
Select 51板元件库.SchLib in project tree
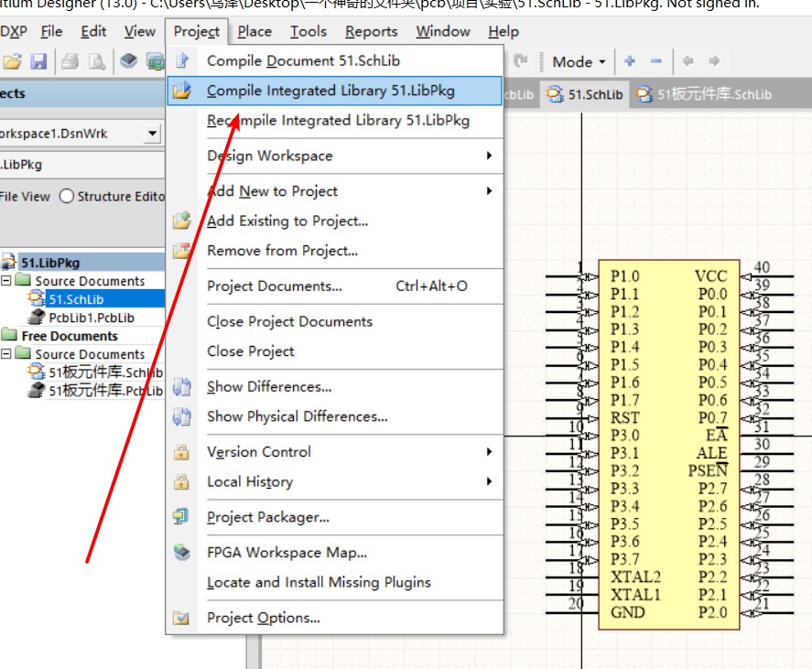pos(105,372)
